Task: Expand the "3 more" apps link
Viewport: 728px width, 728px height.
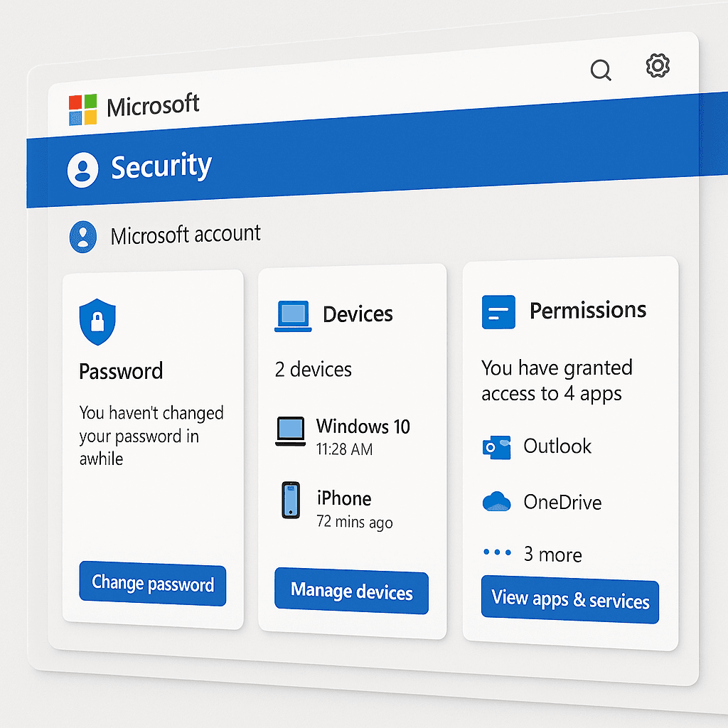Action: (552, 555)
